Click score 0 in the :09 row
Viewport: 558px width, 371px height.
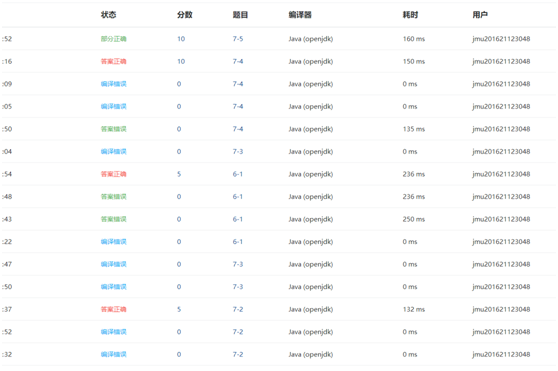pos(179,84)
